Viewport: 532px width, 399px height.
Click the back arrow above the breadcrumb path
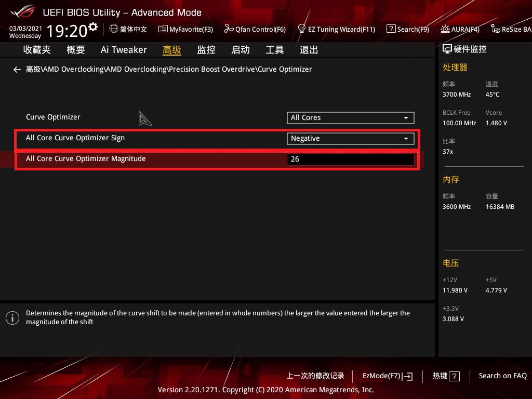[17, 69]
